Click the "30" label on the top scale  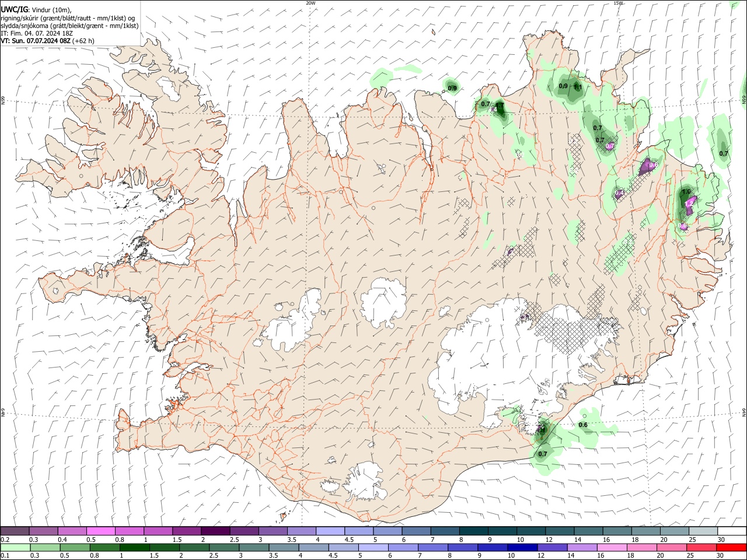click(721, 540)
